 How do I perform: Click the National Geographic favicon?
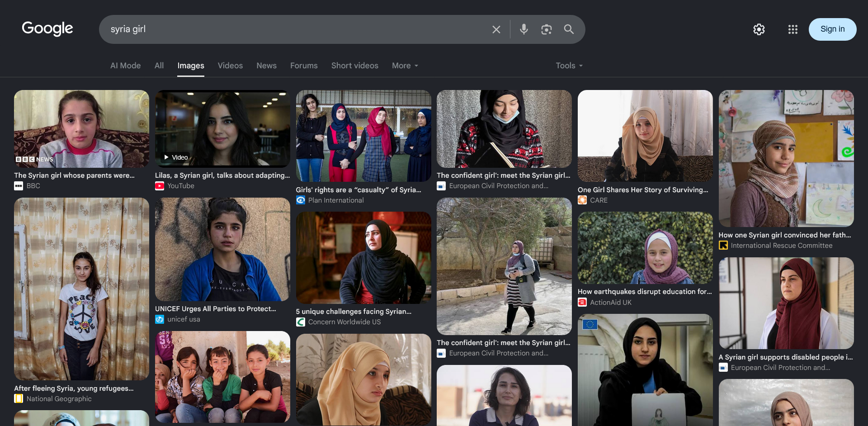coord(19,399)
